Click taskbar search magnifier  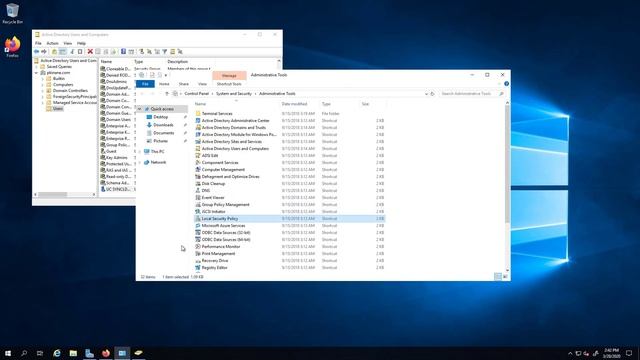(24, 353)
